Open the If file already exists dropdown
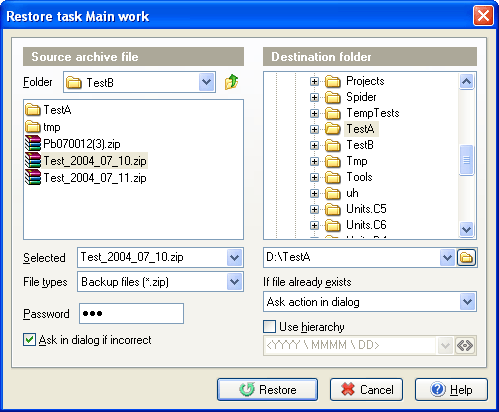This screenshot has width=499, height=412. 467,302
